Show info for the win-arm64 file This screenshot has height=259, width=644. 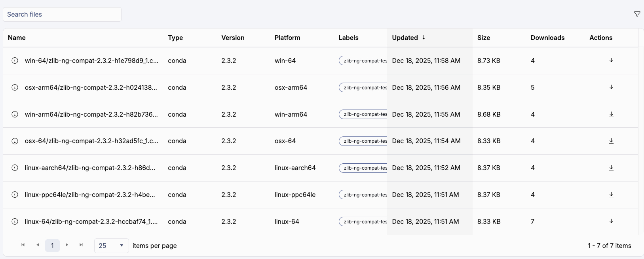coord(15,114)
